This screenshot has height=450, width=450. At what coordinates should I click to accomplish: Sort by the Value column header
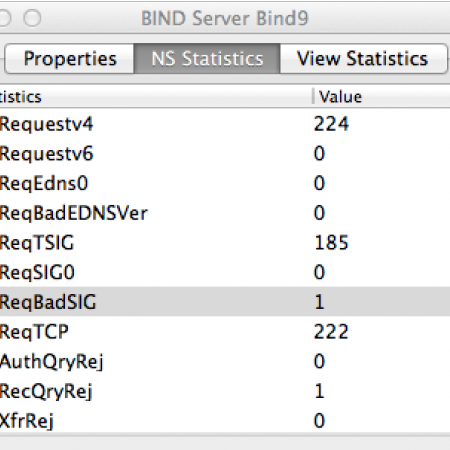[x=382, y=97]
